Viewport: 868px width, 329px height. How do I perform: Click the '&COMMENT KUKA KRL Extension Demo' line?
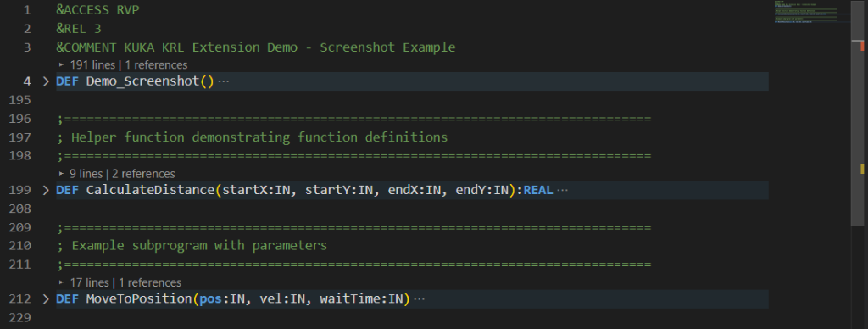[x=256, y=47]
